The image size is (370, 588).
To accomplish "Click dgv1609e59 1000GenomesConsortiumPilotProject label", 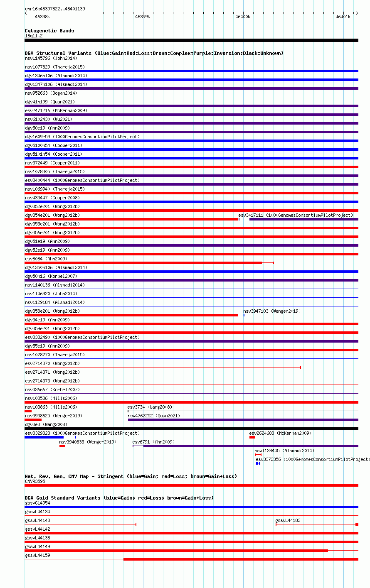I will point(82,137).
